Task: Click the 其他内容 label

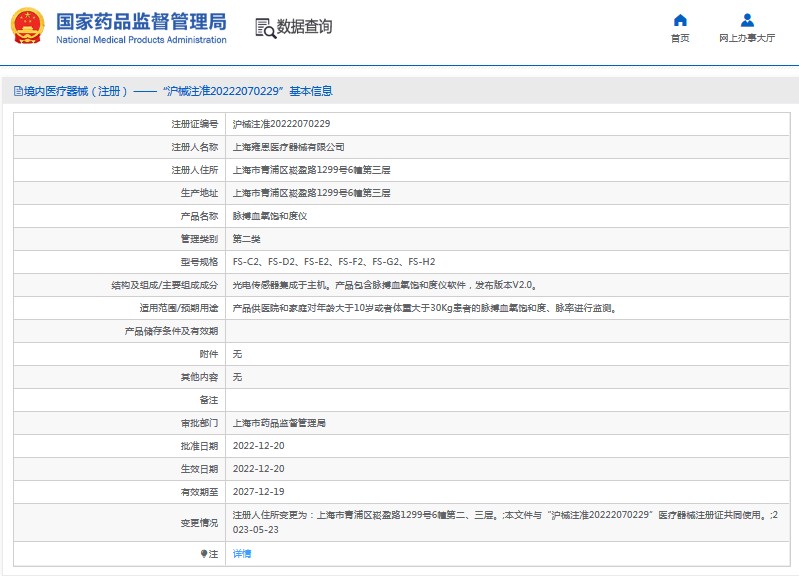Action: tap(199, 377)
